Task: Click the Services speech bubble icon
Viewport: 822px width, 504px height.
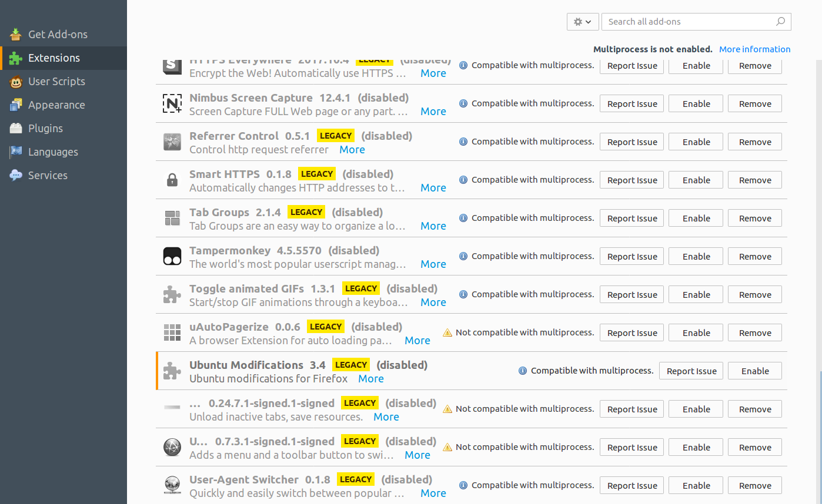Action: tap(16, 176)
